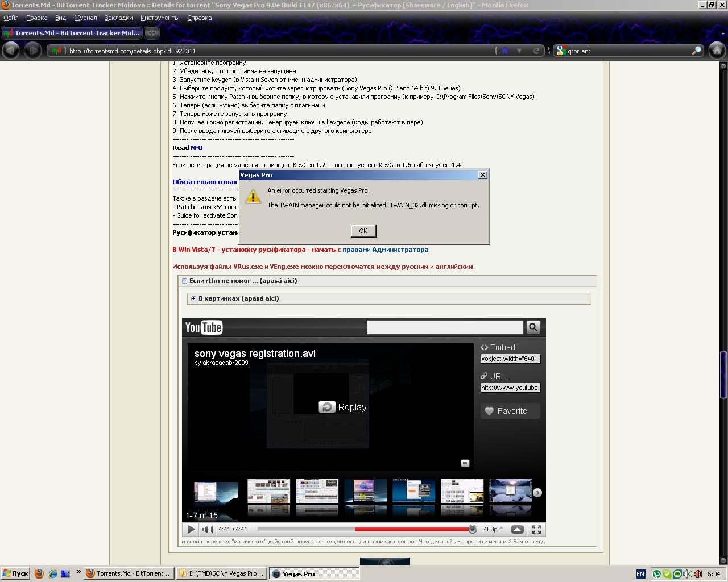
Task: Open the Закладки menu
Action: click(x=118, y=18)
